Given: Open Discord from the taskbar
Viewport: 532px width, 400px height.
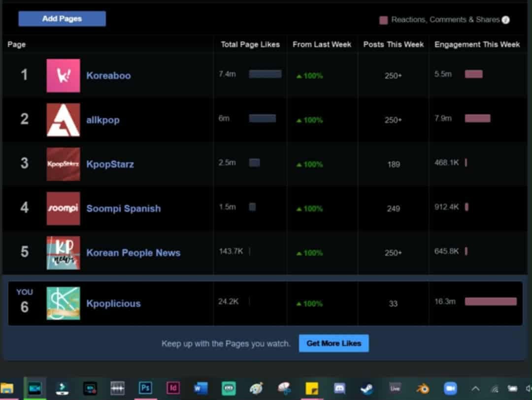Looking at the screenshot, I should pyautogui.click(x=339, y=388).
